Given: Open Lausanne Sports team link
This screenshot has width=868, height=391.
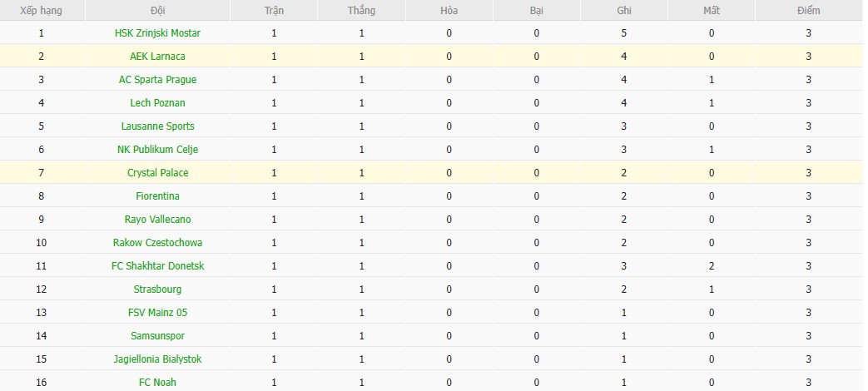Looking at the screenshot, I should [157, 126].
